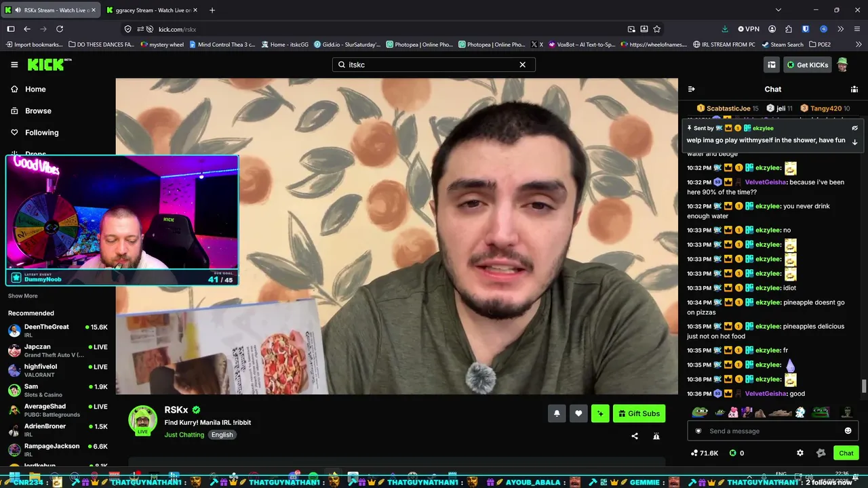Toggle the VPN button

tap(748, 29)
